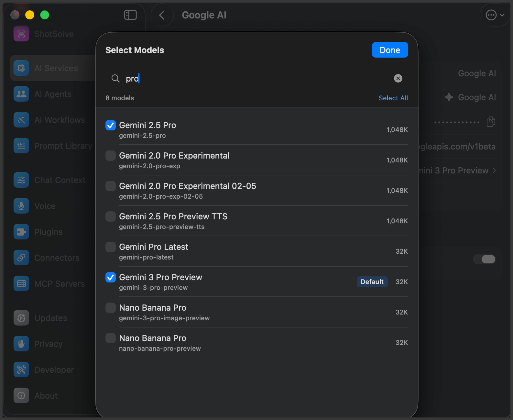
Task: Check the gemini-3-pro-image-preview Nano Banana checkbox
Action: click(x=111, y=308)
